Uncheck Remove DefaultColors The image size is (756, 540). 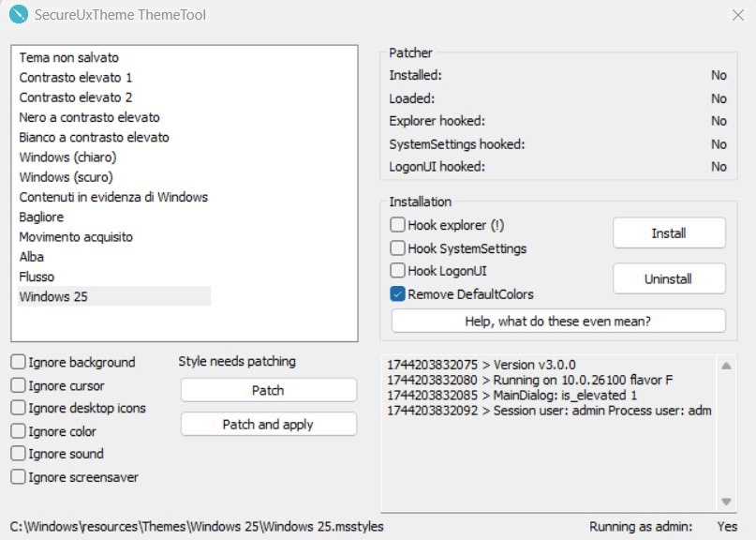point(398,294)
